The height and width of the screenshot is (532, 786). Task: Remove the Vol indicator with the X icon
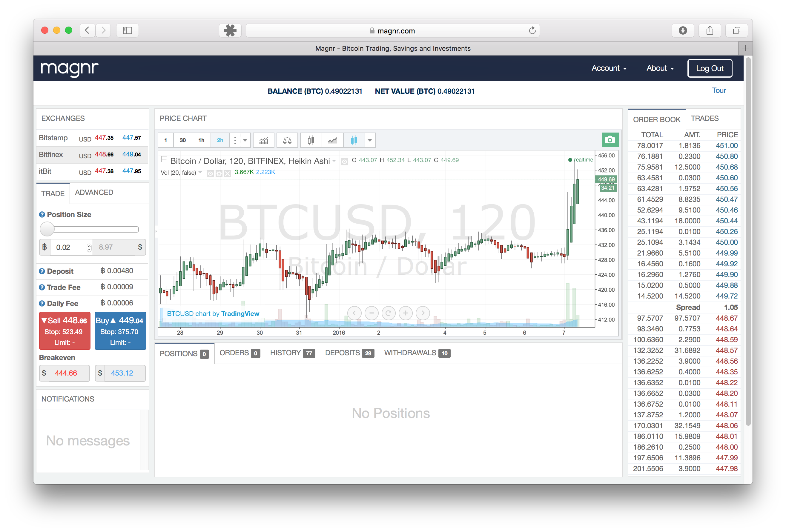coord(228,173)
